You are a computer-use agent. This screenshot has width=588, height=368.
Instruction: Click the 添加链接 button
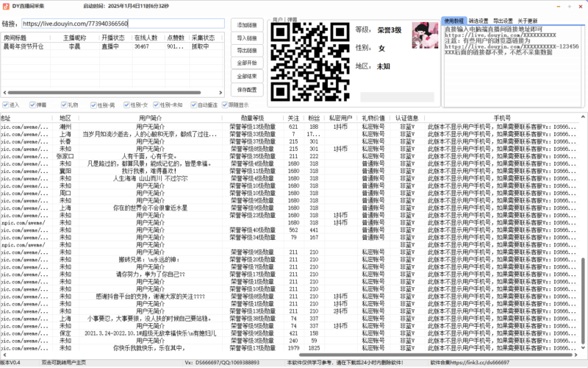coord(247,25)
